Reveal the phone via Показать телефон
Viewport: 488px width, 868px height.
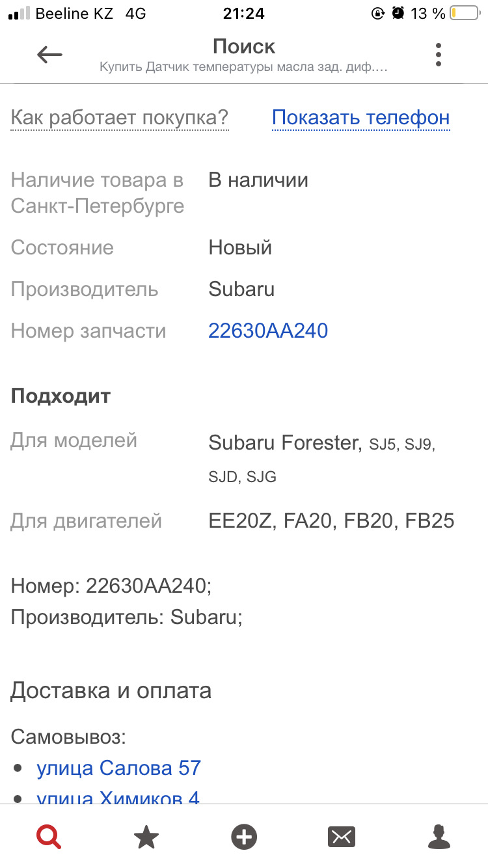(360, 117)
